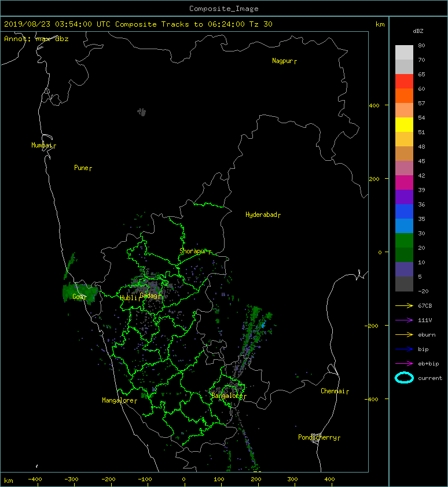Click the eb+bip legend label
Screen dimensions: 448x487
428,364
